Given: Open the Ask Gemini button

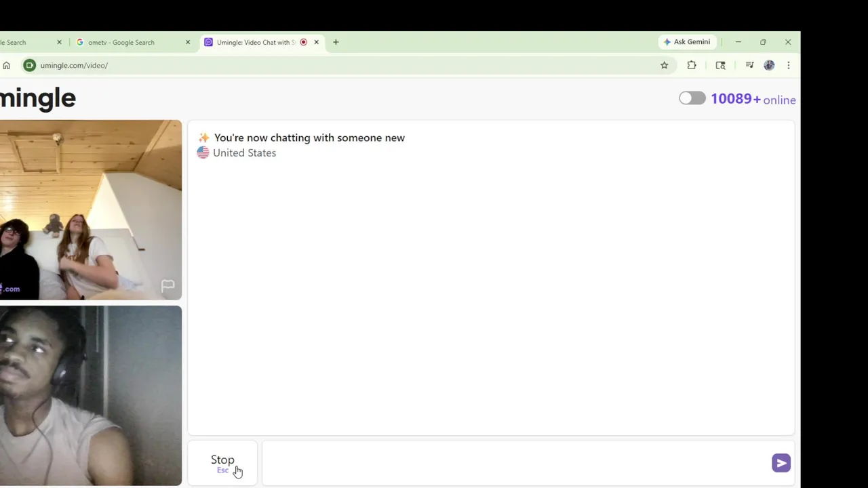Looking at the screenshot, I should click(x=686, y=42).
